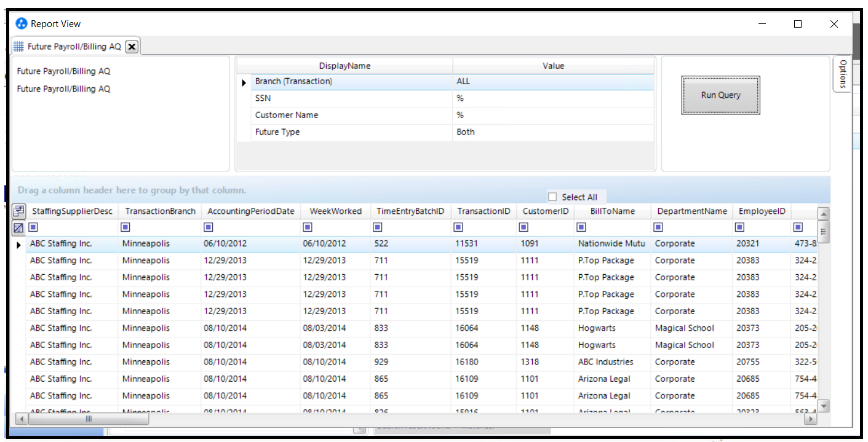Click the Run Query button

click(720, 95)
